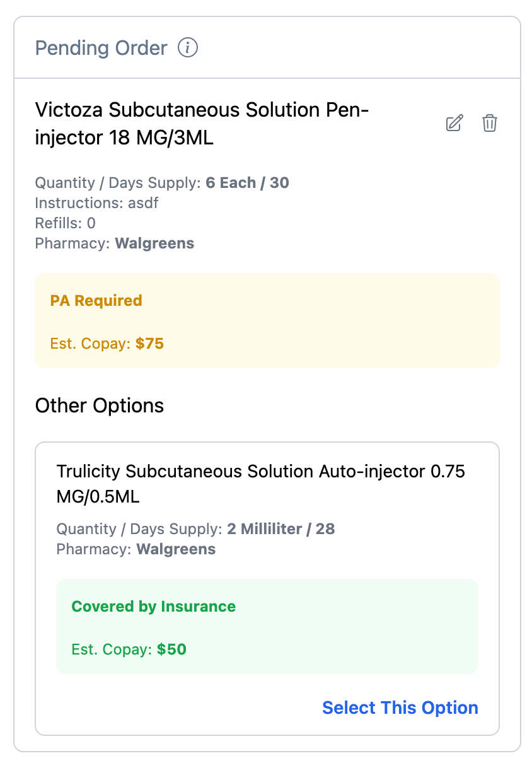Choose Select This Option for Trulicity

click(400, 708)
